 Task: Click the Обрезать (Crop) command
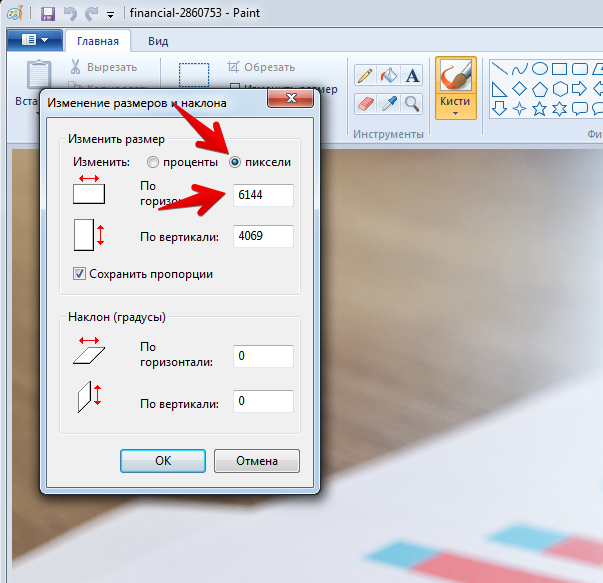[262, 67]
